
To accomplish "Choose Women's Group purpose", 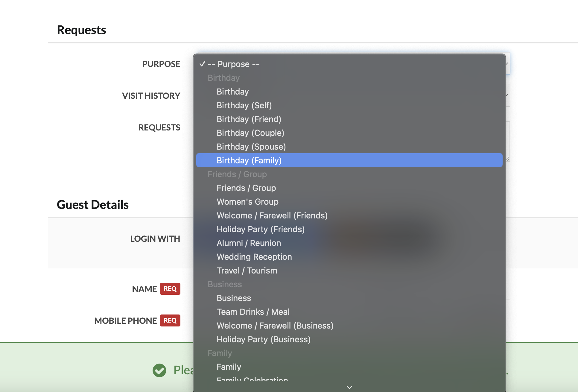I will coord(247,202).
